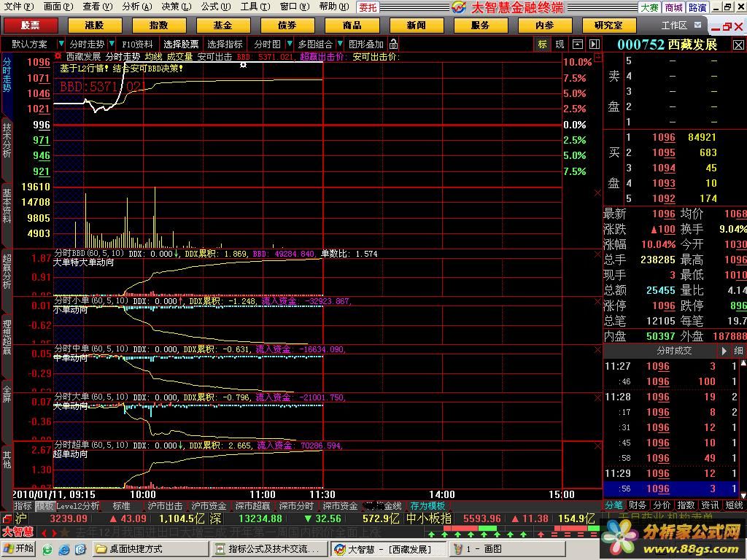Click the 細 button in the 分时成交 header
The width and height of the screenshot is (747, 560).
point(738,351)
